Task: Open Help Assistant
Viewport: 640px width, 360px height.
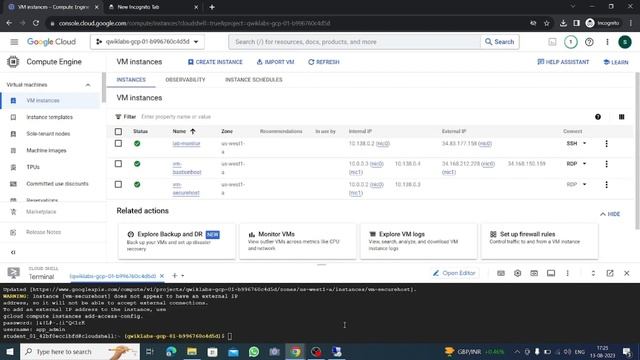Action: [x=563, y=62]
